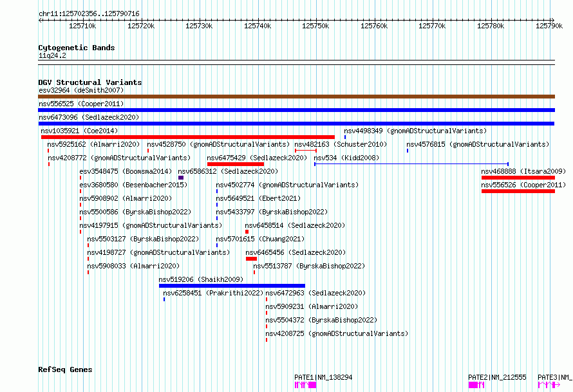The image size is (573, 392).
Task: Open esv3680580 (Besenbacher2015) variant
Action: click(x=133, y=185)
